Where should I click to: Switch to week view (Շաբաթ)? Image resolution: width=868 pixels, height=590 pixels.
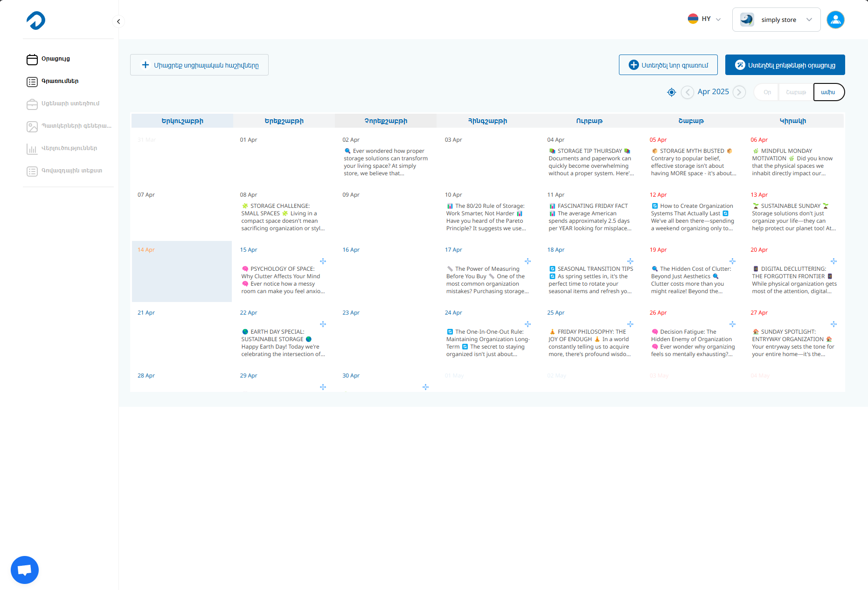coord(796,92)
